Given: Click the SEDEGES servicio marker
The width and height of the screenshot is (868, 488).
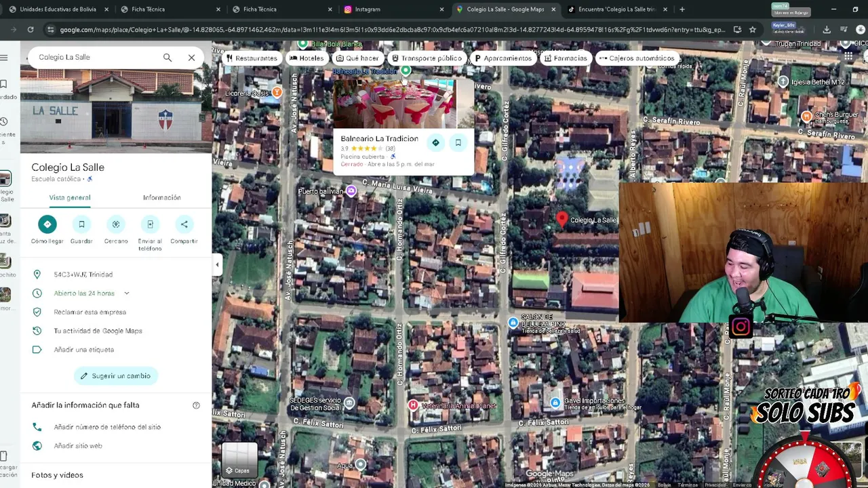Looking at the screenshot, I should [349, 403].
